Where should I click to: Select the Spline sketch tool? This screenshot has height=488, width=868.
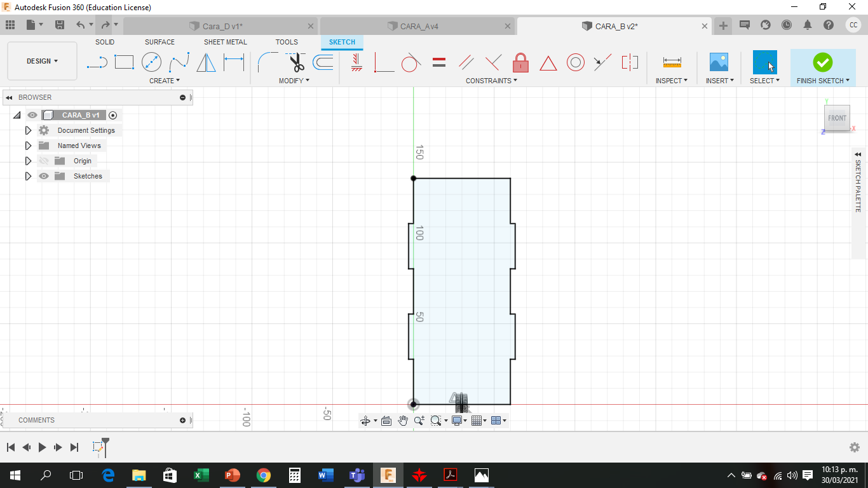pyautogui.click(x=179, y=62)
